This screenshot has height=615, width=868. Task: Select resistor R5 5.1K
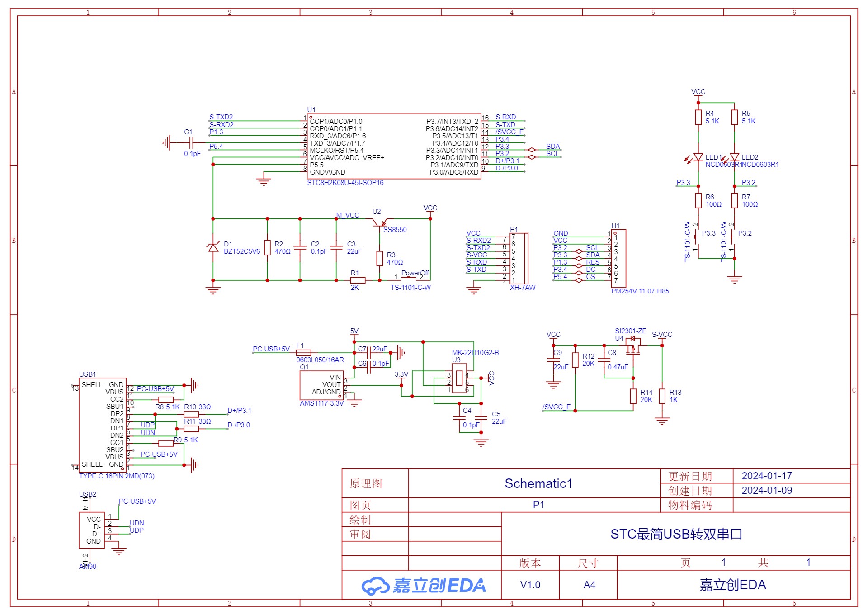coord(734,117)
